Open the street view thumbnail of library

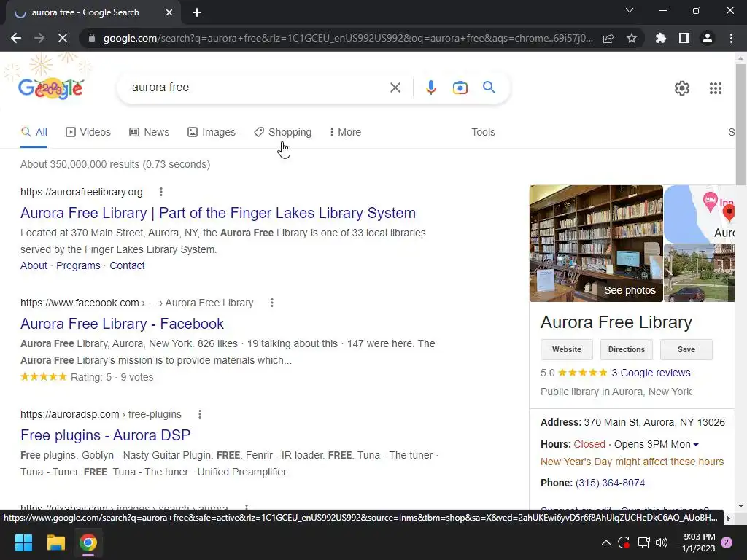pos(699,273)
